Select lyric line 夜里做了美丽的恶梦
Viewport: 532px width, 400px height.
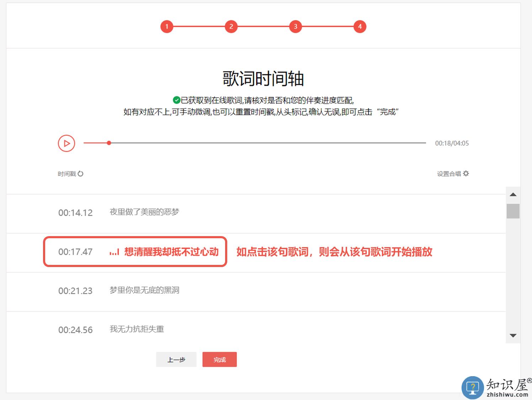(x=144, y=212)
